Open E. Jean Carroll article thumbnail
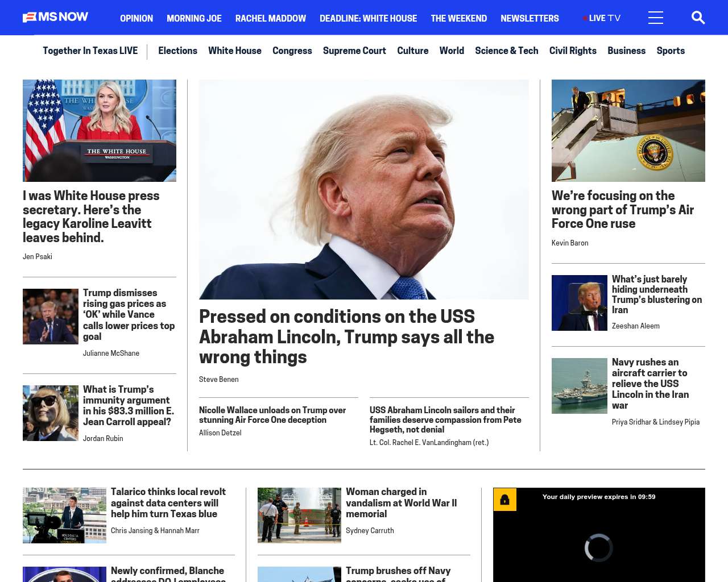Viewport: 728px width, 582px height. 51,413
